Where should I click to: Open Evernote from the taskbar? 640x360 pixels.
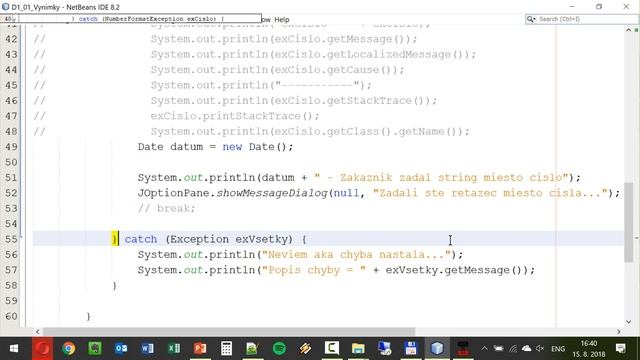pos(95,349)
